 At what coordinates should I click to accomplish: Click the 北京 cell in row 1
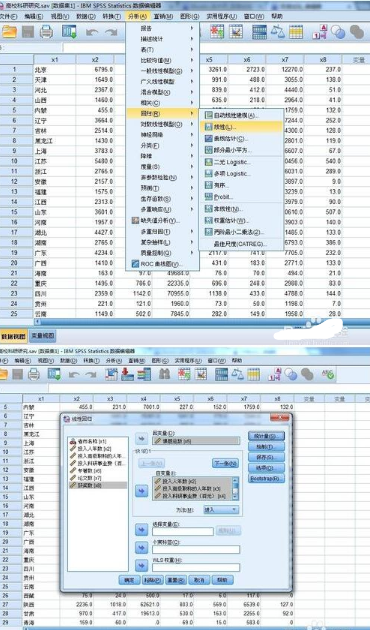(55, 70)
